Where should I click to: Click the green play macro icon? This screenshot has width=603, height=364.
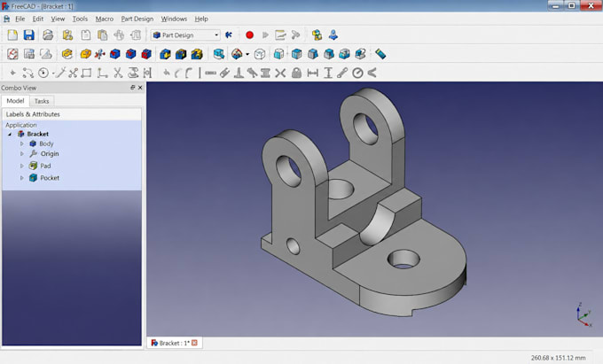tap(265, 35)
